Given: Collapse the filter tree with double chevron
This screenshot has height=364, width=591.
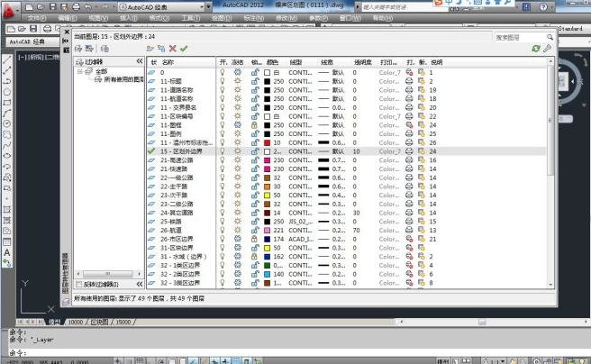Looking at the screenshot, I should click(x=140, y=61).
